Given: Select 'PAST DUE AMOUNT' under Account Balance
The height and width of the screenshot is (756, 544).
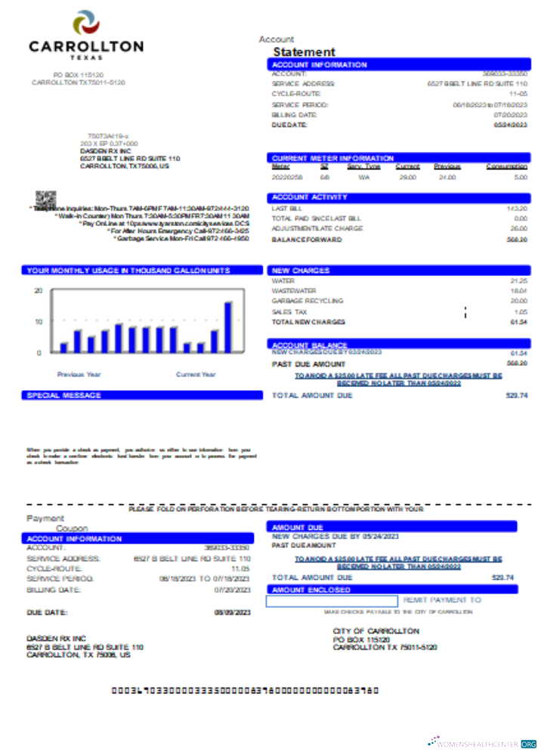Looking at the screenshot, I should (x=308, y=364).
